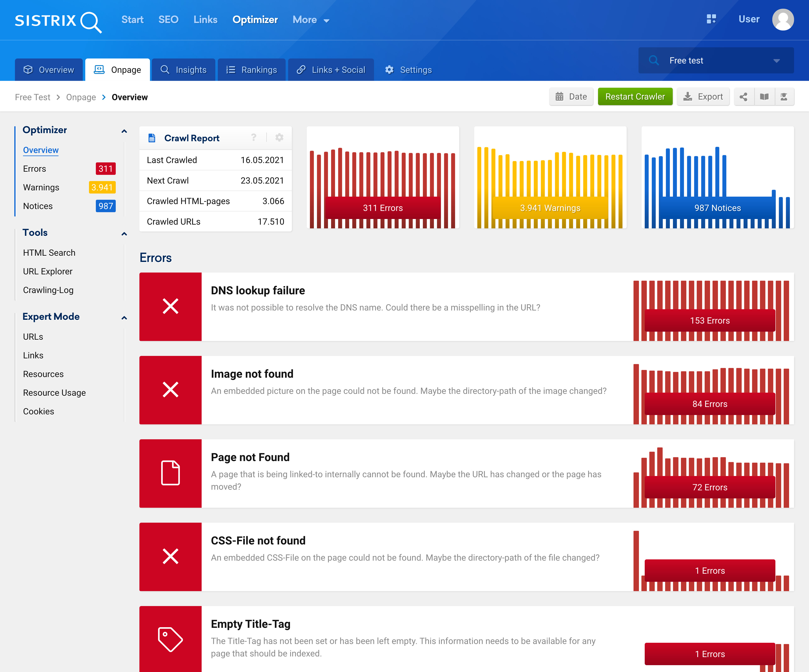
Task: Click Onpage breadcrumb link
Action: (x=81, y=97)
